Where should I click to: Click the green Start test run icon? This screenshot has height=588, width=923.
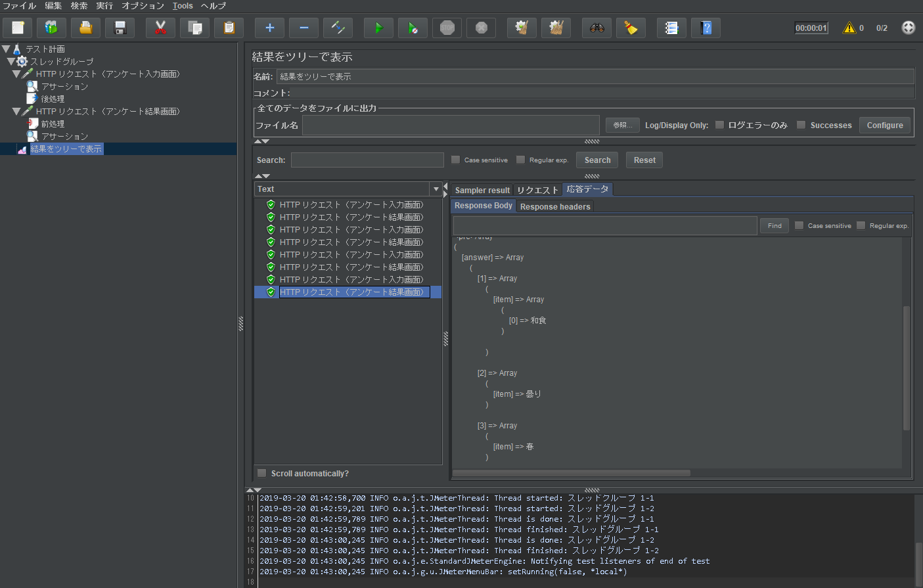[378, 28]
